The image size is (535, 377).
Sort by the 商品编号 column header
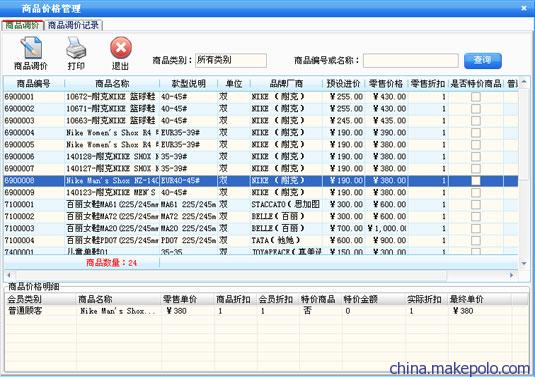coord(33,84)
